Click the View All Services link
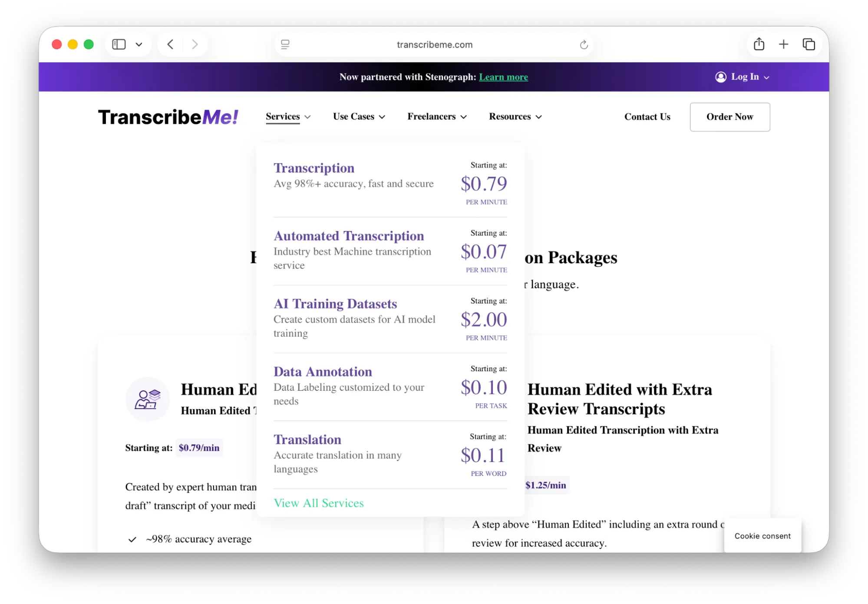 [319, 503]
